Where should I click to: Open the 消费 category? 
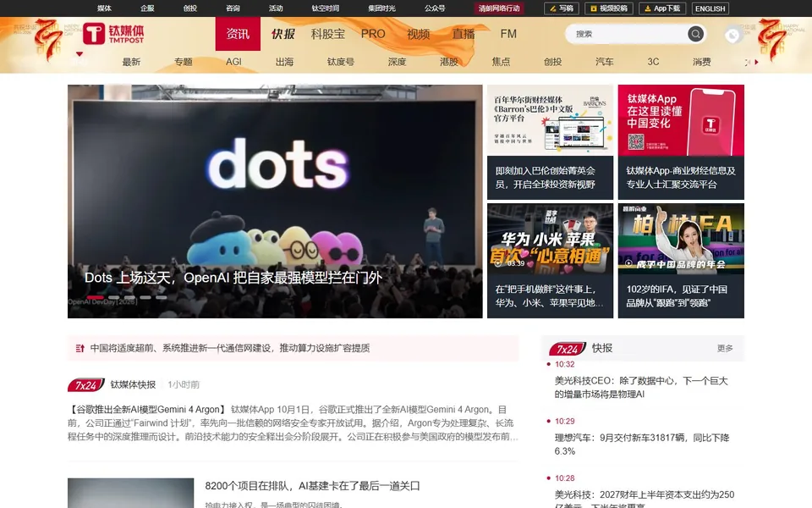pos(702,62)
